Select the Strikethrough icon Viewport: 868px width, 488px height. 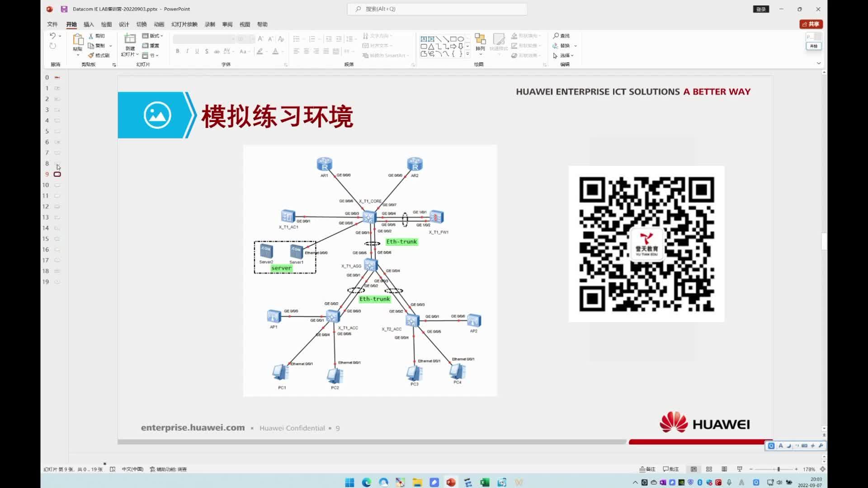[x=207, y=51]
